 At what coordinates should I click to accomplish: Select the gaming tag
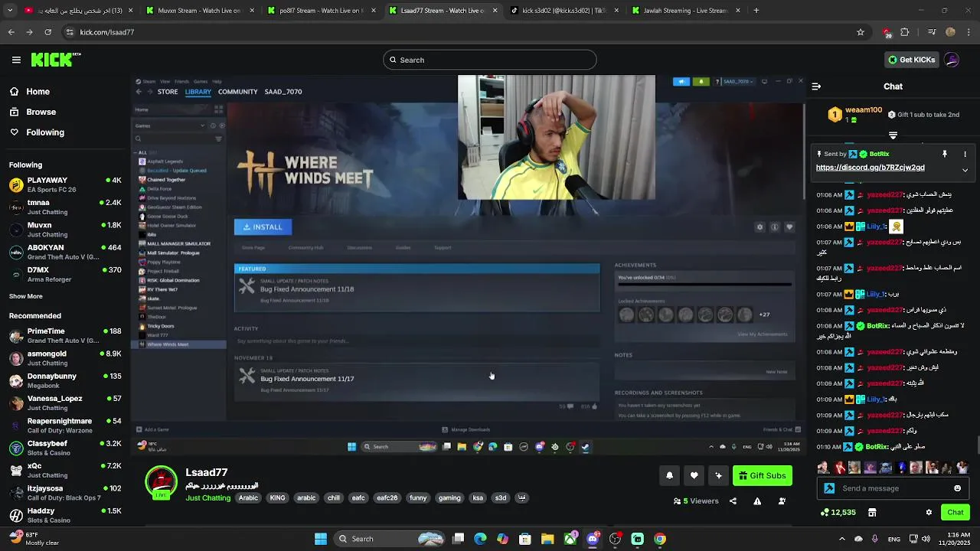[449, 497]
